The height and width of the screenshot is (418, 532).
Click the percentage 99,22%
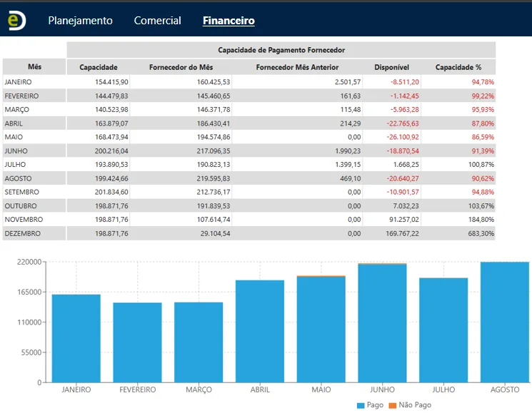coord(483,96)
